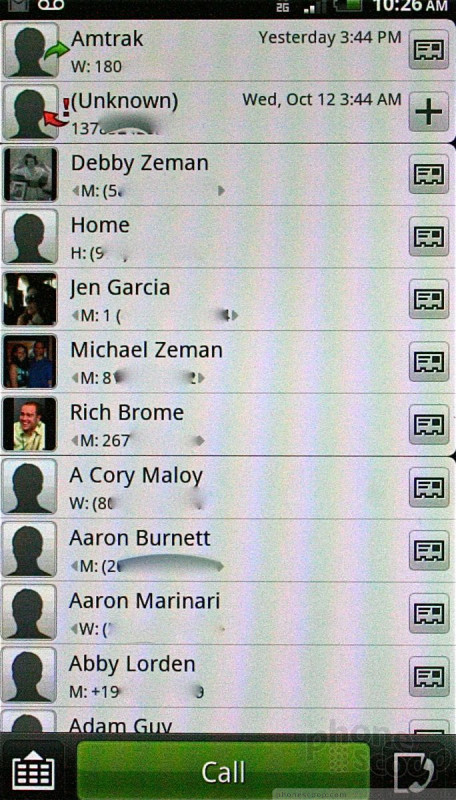Viewport: 456px width, 800px height.
Task: Open contact card icon for Rich Brome
Action: click(428, 424)
